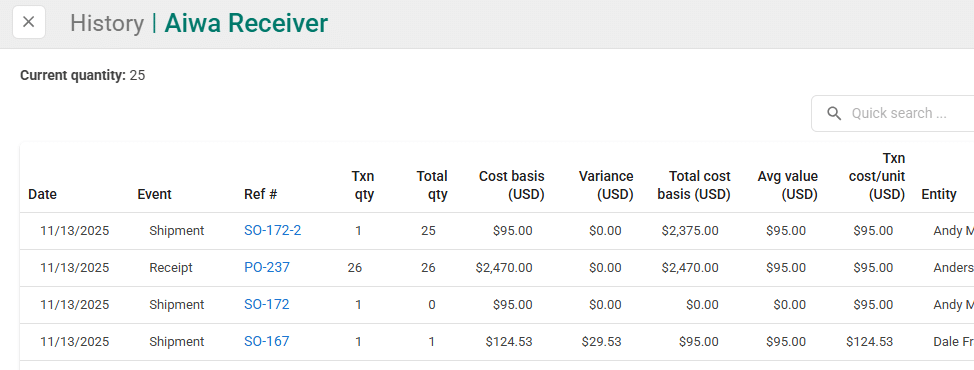Click the $0.00 avg value cell in SO-172 row
974x370 pixels.
click(x=790, y=305)
